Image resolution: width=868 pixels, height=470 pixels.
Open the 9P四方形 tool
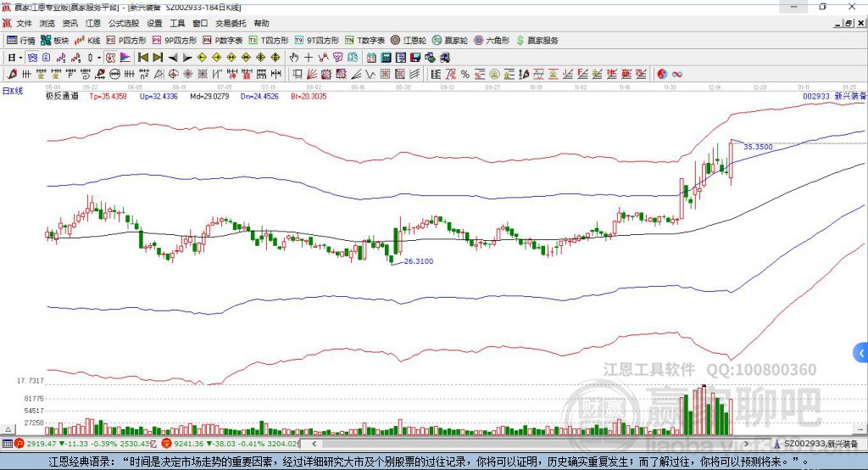(x=175, y=41)
